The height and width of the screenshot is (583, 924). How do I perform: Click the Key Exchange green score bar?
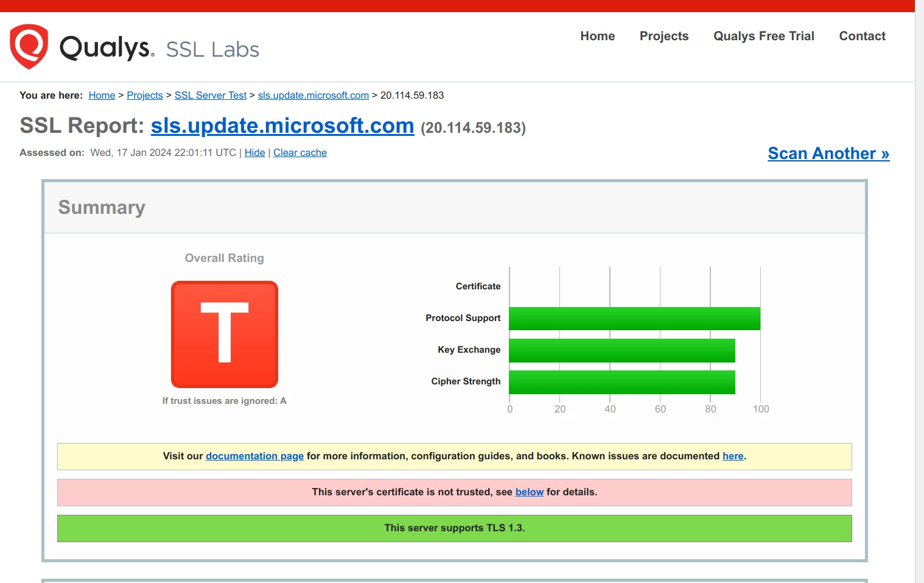[x=622, y=350]
